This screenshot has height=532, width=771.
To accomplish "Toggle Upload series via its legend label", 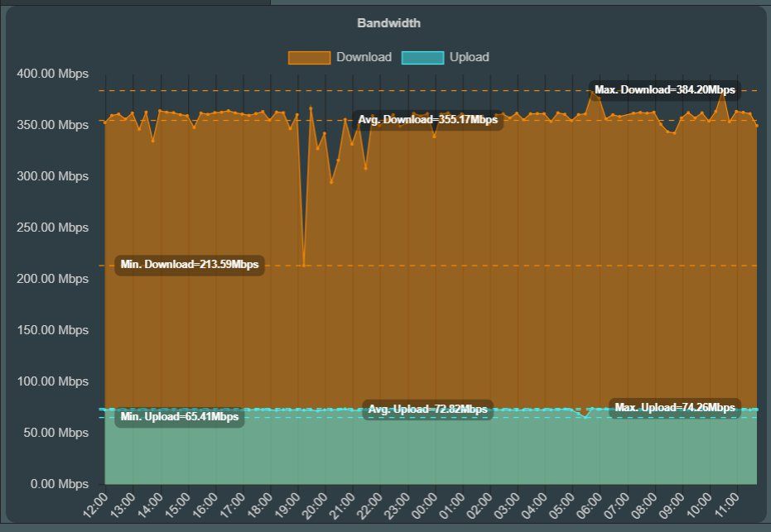I will (469, 57).
